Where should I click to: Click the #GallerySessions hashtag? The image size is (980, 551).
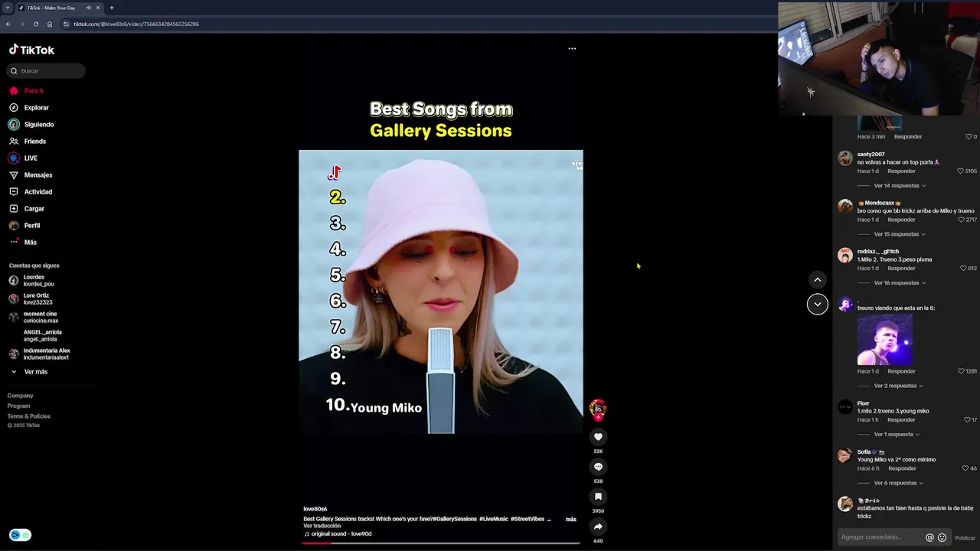coord(454,519)
